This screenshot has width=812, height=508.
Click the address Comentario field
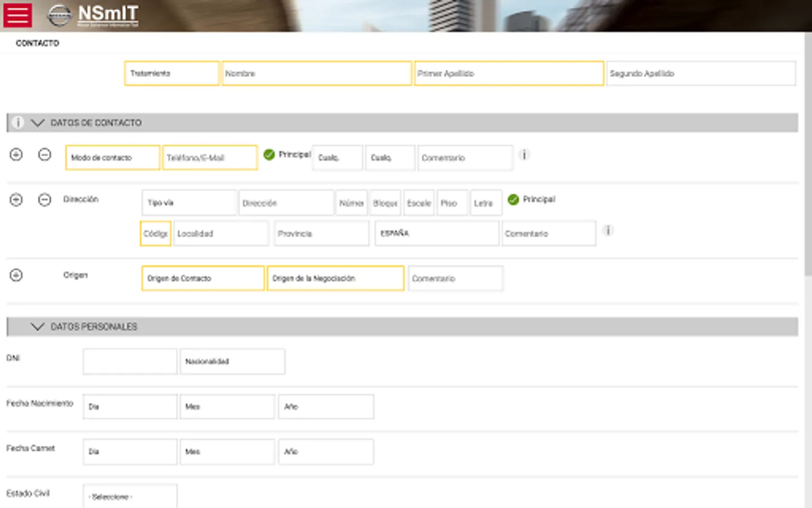(549, 234)
